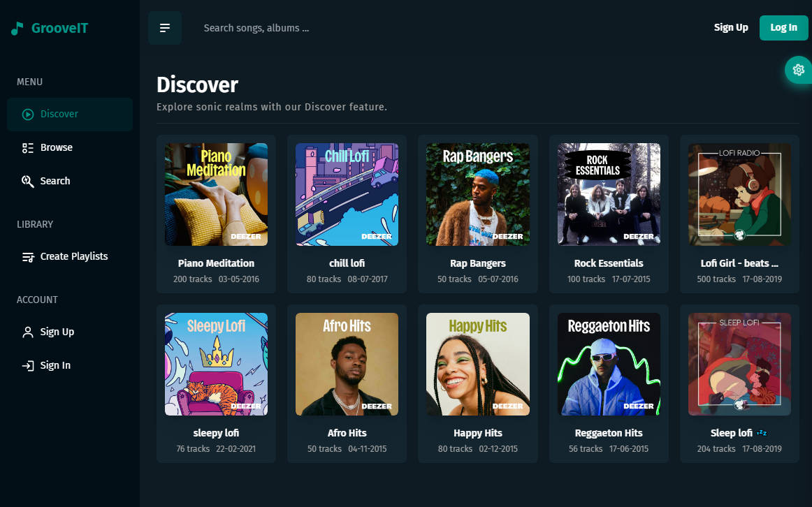
Task: Toggle the sidebar with hamburger menu icon
Action: [165, 28]
